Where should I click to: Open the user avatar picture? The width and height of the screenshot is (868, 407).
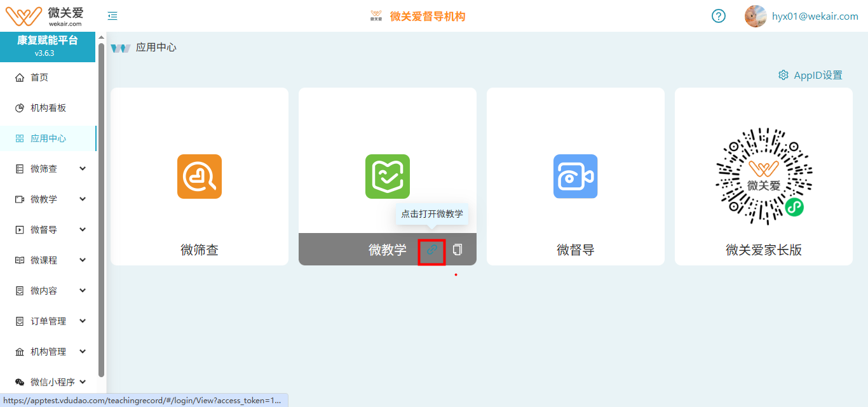[755, 16]
